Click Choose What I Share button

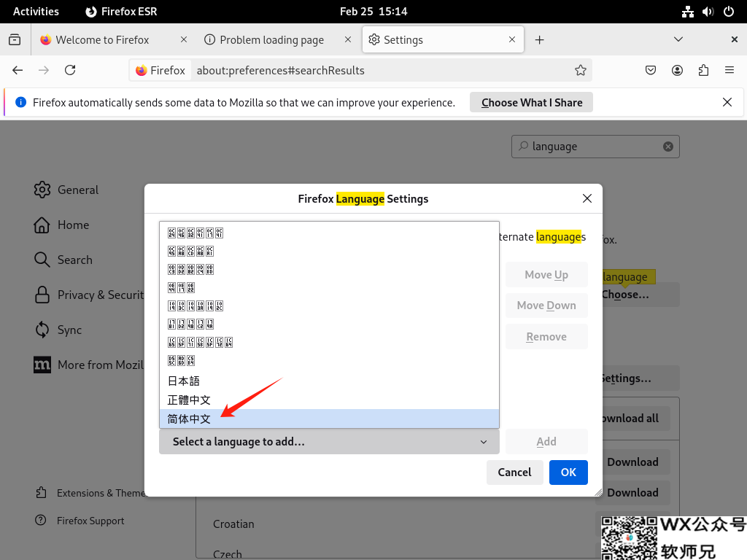531,102
